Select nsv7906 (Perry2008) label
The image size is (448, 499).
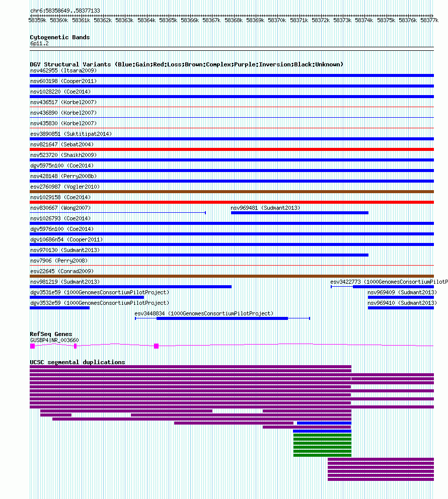[59, 261]
